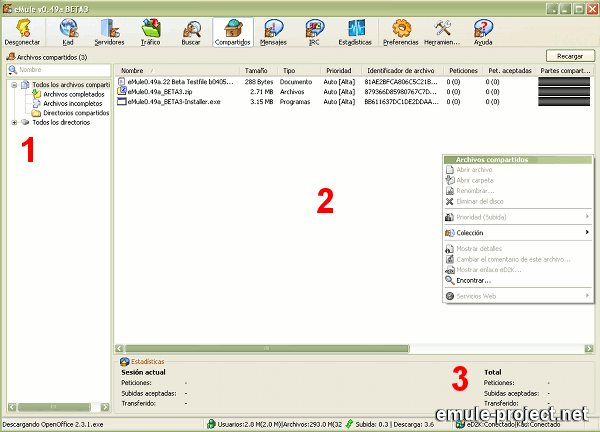Choose Abrir carpeta in context menu
The height and width of the screenshot is (432, 600).
click(518, 180)
